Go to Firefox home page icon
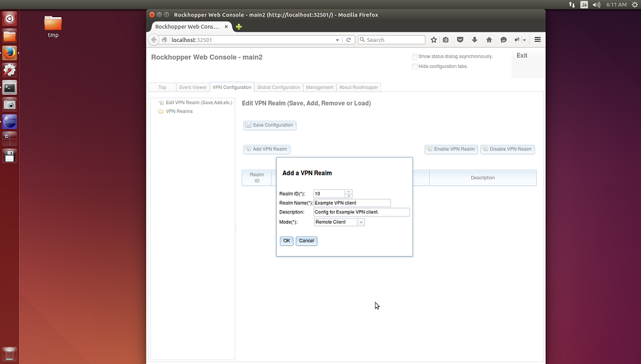641x364 pixels. [489, 39]
